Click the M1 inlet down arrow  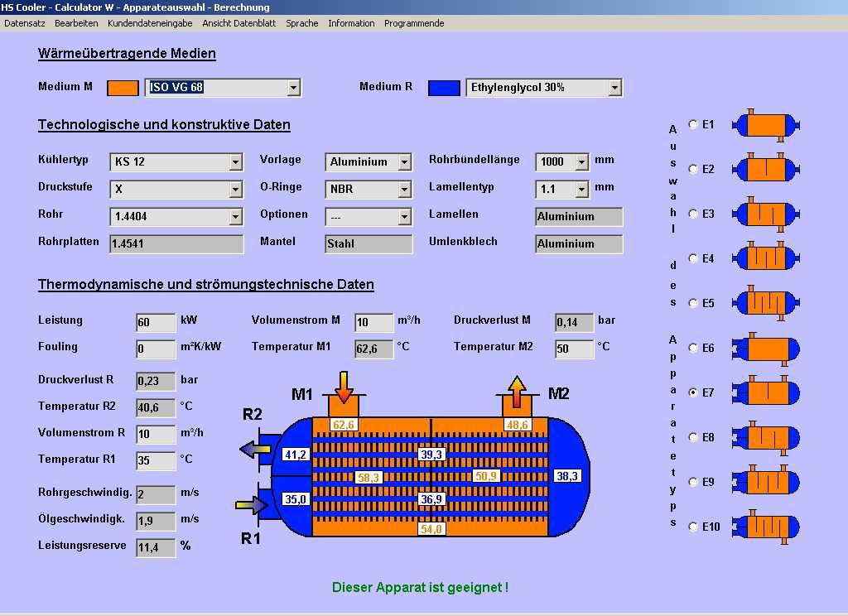344,387
